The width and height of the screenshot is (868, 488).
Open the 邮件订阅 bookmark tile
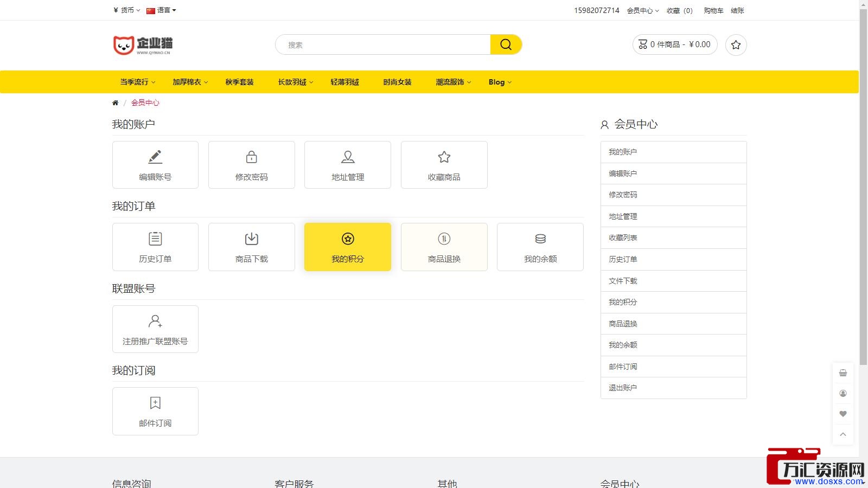(155, 411)
